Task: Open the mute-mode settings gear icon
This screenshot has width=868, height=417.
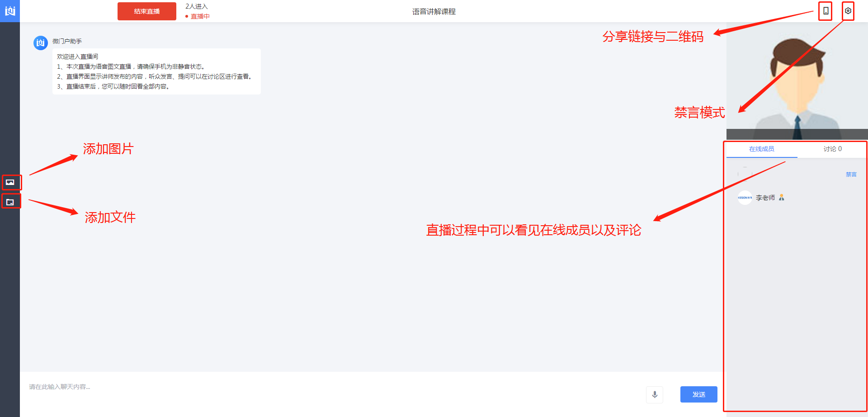Action: (x=848, y=11)
